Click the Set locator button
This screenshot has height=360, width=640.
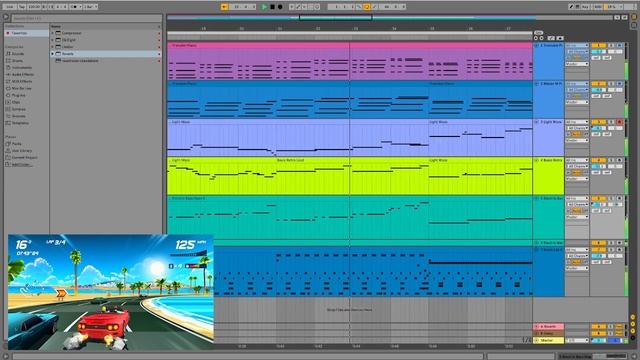tap(538, 33)
